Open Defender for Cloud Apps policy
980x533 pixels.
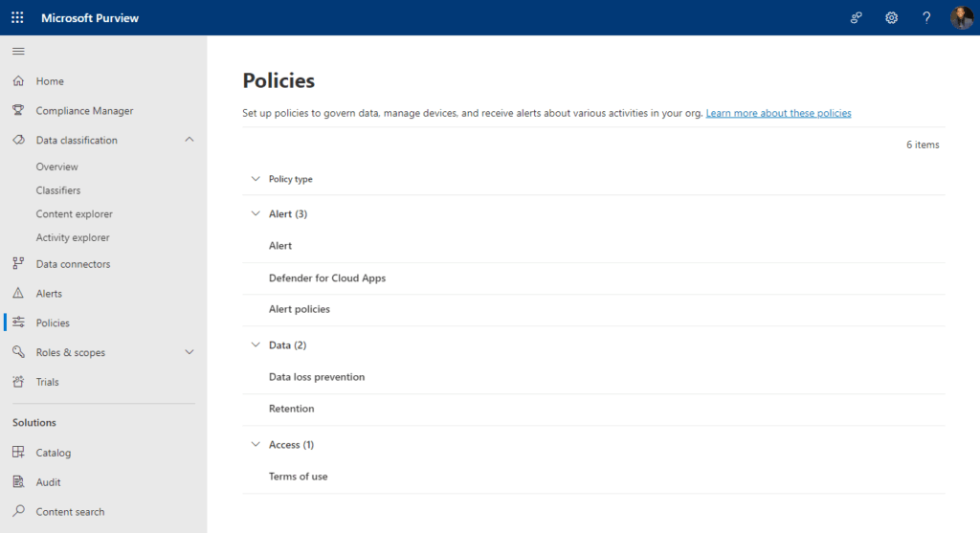tap(593, 278)
